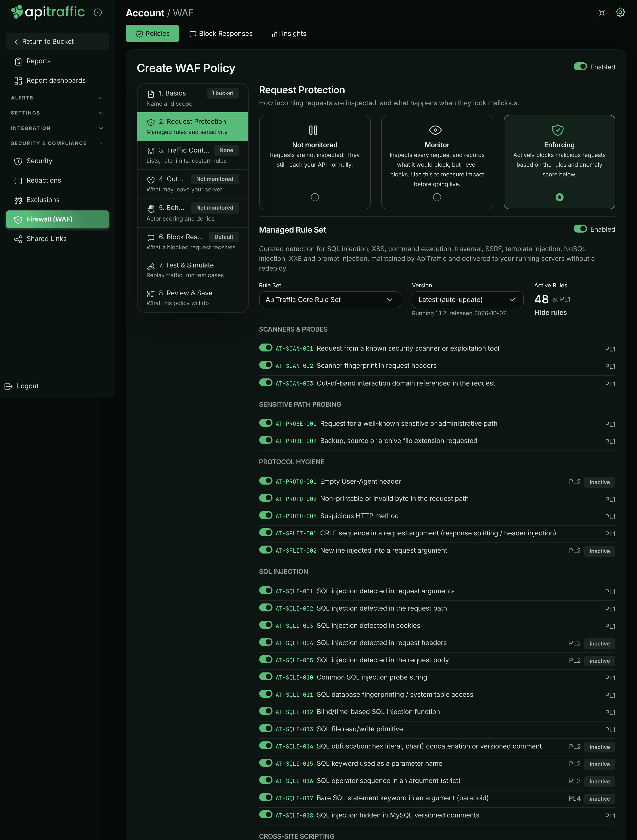
Task: Select the Enforcing mode card
Action: [559, 162]
